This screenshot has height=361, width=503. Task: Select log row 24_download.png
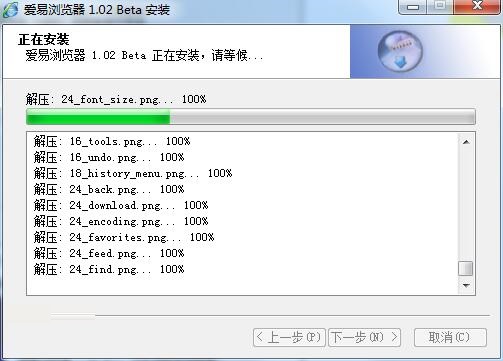(121, 205)
